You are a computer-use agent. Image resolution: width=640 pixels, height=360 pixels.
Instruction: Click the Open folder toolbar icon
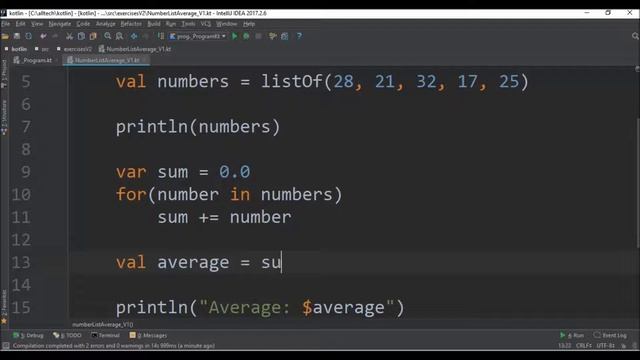pos(5,36)
